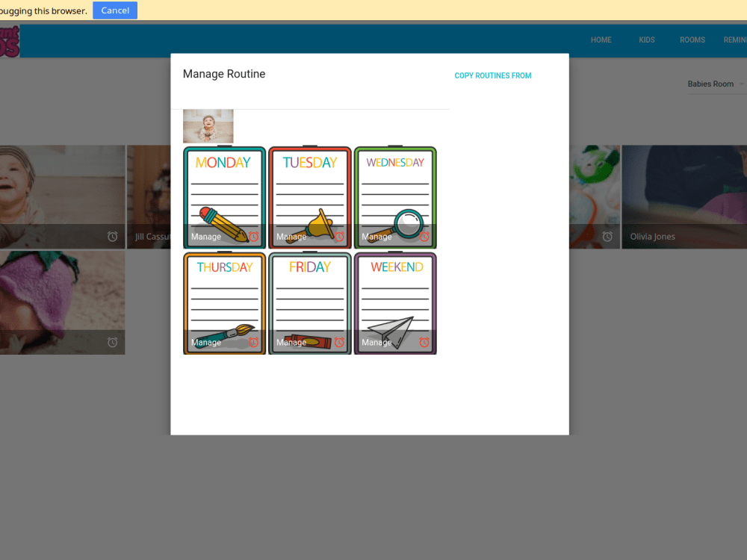Open Manage on the Wednesday routine
Image resolution: width=747 pixels, height=560 pixels.
[x=376, y=237]
